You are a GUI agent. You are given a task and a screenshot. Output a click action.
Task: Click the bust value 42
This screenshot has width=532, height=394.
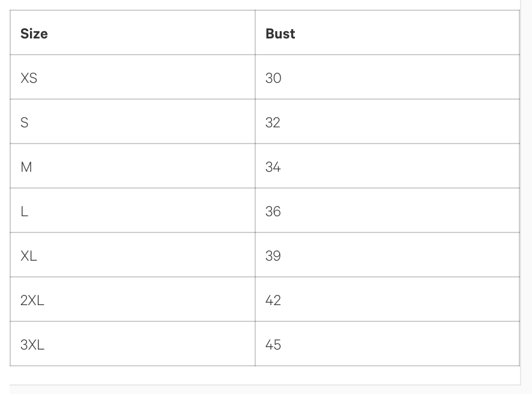click(273, 300)
